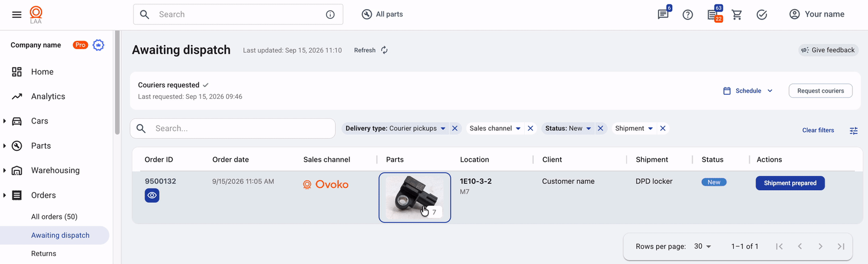868x264 pixels.
Task: Remove the Shipment filter
Action: [x=662, y=129]
